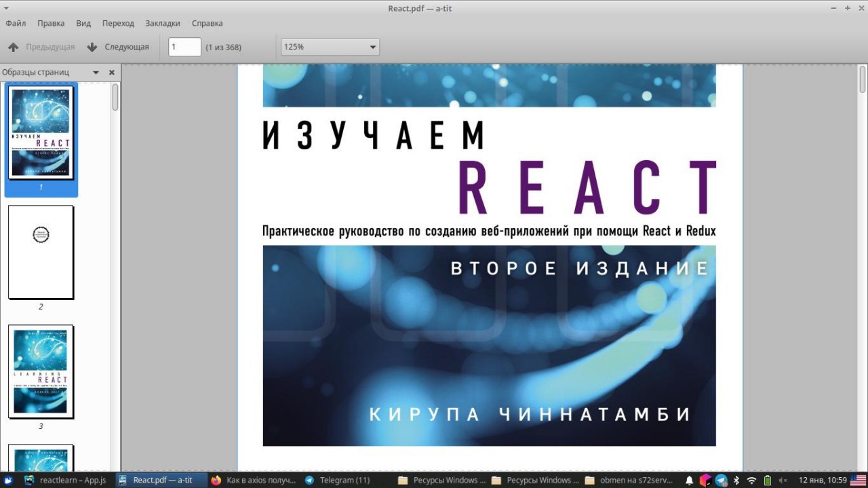Viewport: 868px width, 488px height.
Task: Select page 2 thumbnail
Action: (x=41, y=252)
